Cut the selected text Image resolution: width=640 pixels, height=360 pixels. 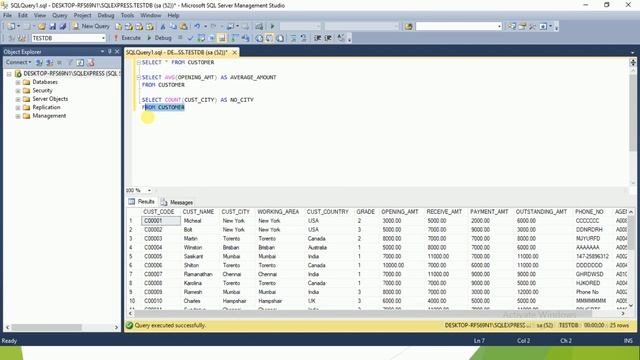[162, 26]
